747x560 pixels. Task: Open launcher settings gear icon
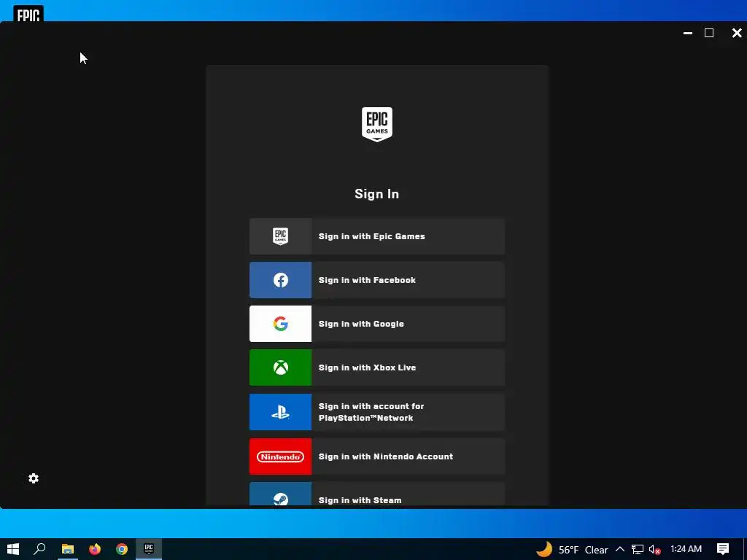pos(34,478)
